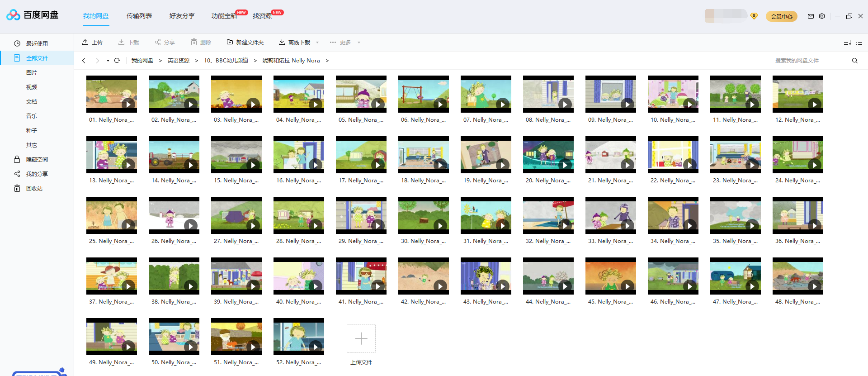Play video 50. Nelly_Nora via play icon
Screen dimensions: 868x376
191,347
